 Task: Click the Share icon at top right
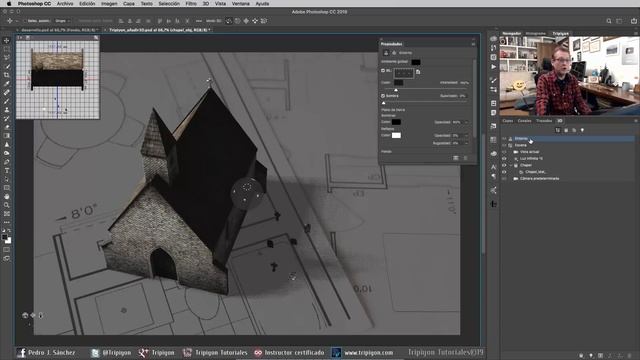click(x=634, y=21)
